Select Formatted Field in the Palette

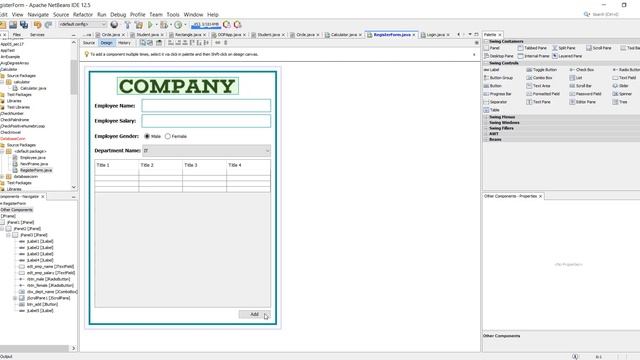(543, 94)
